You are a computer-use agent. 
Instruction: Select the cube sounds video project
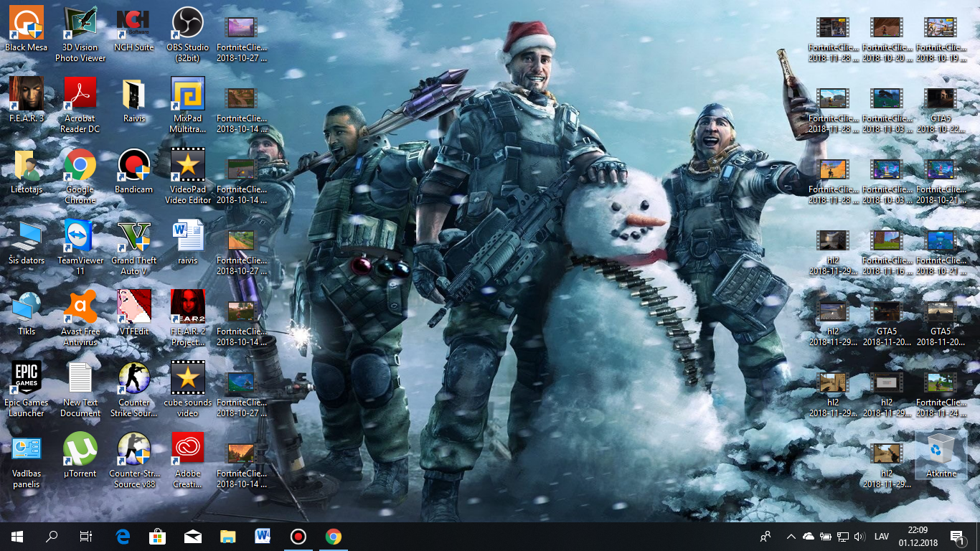(188, 390)
